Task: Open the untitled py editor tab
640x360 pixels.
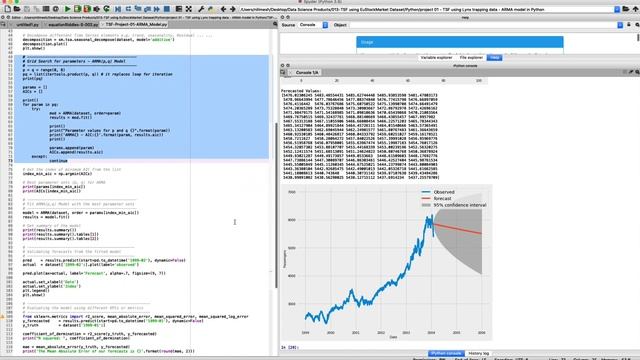Action: point(27,24)
